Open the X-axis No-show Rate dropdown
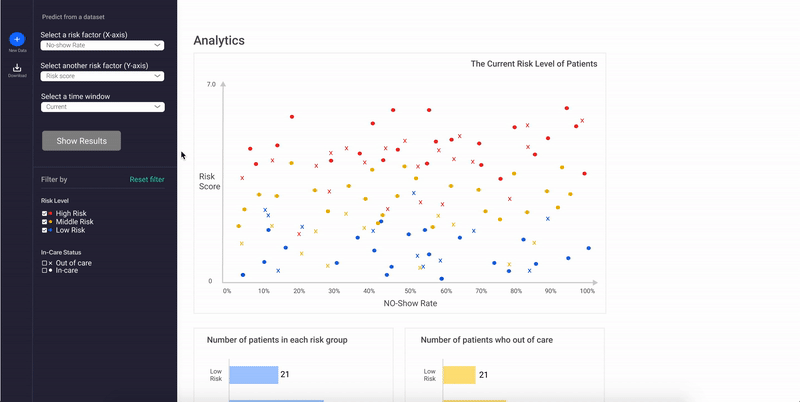The image size is (800, 402). pyautogui.click(x=103, y=45)
